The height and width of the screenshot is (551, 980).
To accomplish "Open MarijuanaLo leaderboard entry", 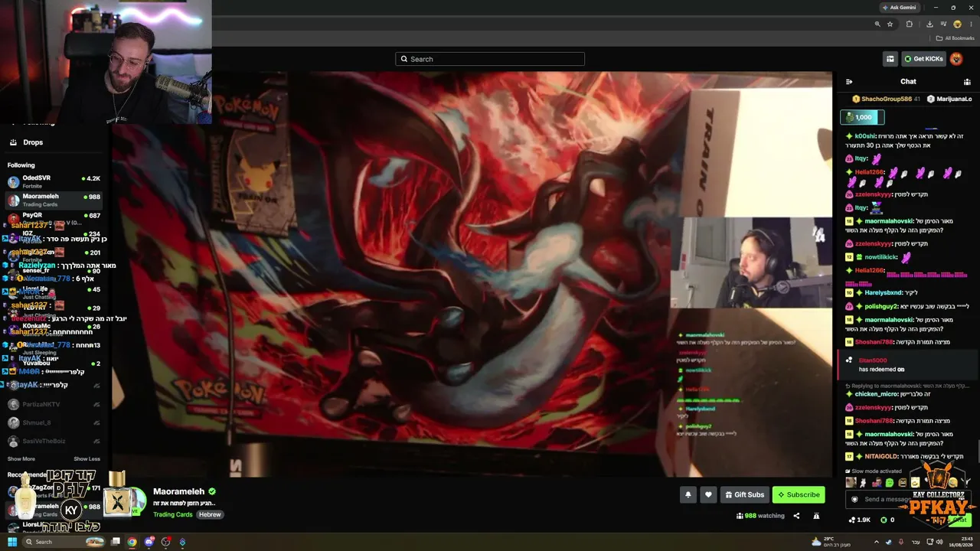I will 949,99.
